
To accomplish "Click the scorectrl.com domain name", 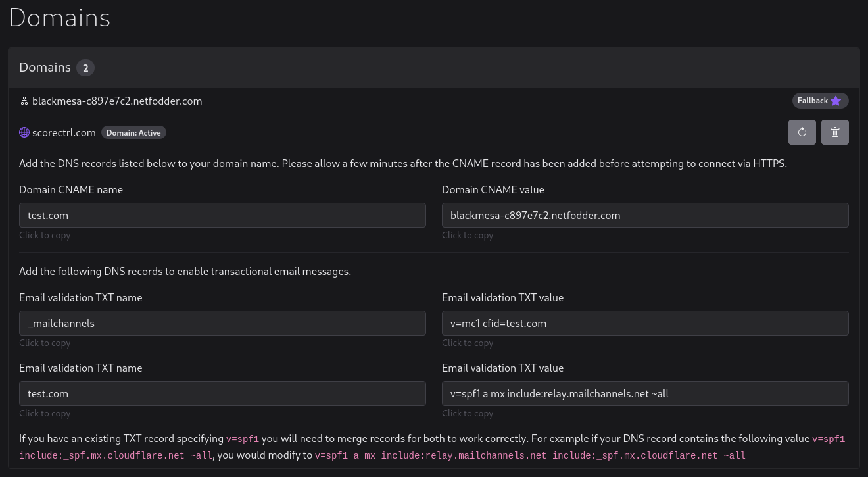I will (64, 132).
